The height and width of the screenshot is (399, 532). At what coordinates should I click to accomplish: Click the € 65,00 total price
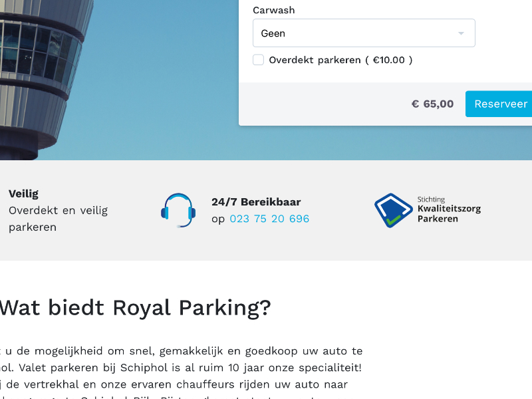pyautogui.click(x=432, y=104)
